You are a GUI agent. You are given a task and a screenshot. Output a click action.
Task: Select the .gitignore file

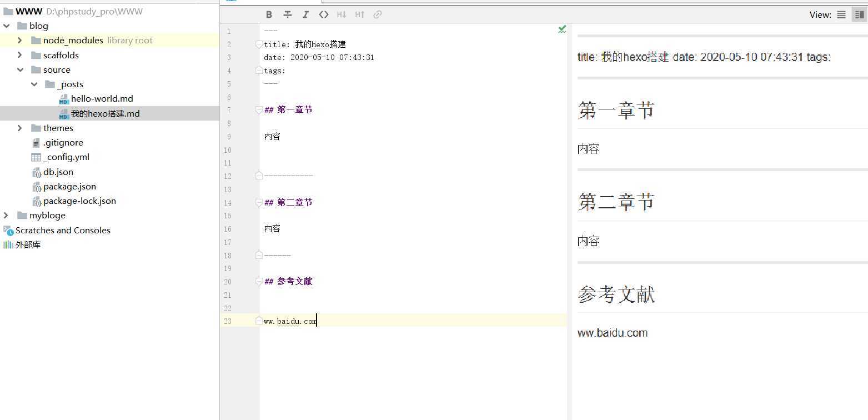pos(63,142)
